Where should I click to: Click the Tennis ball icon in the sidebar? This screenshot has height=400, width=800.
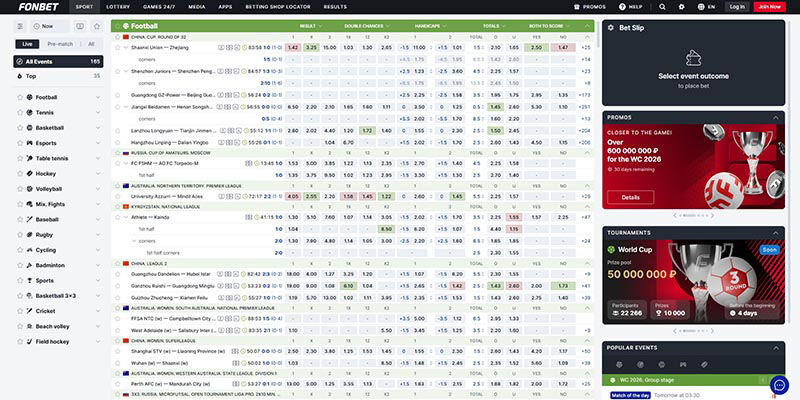(x=30, y=112)
